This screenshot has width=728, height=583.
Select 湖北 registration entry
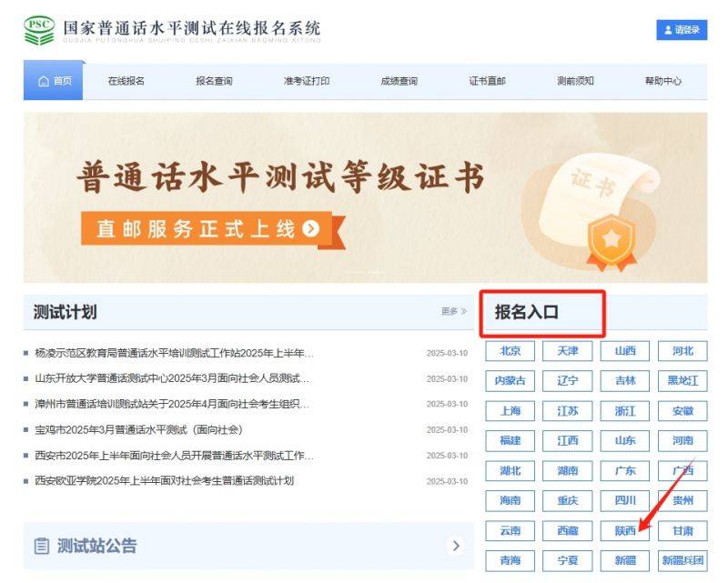[511, 470]
